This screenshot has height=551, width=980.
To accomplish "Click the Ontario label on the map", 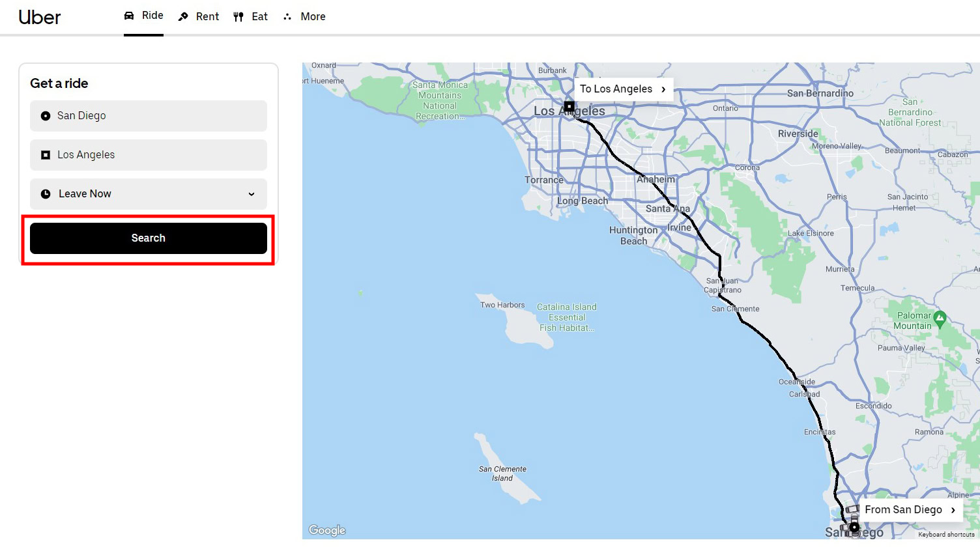I will [725, 108].
